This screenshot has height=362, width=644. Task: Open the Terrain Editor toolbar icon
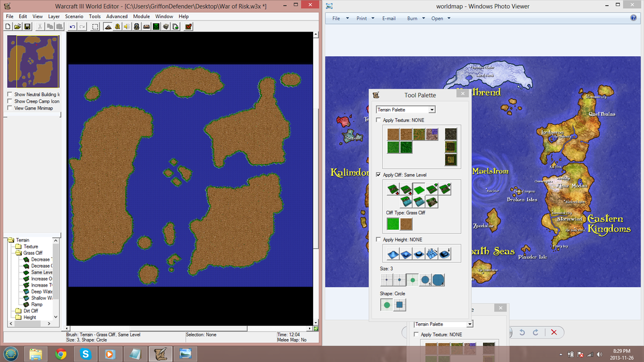108,27
